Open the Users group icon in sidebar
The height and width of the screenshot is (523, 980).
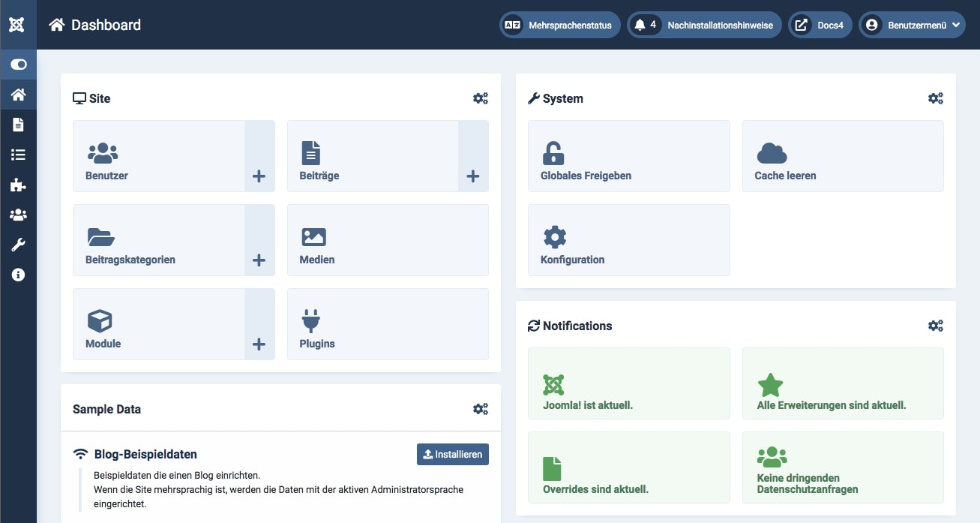[18, 215]
